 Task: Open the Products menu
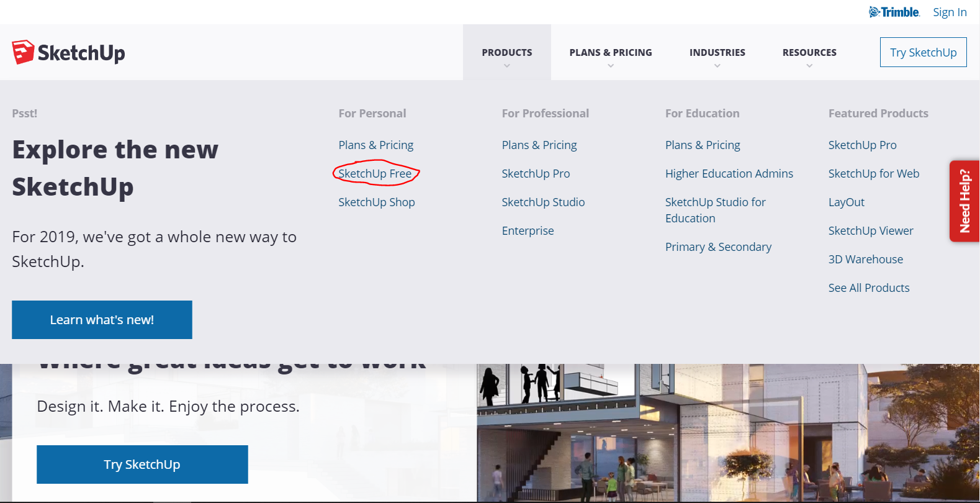click(507, 52)
